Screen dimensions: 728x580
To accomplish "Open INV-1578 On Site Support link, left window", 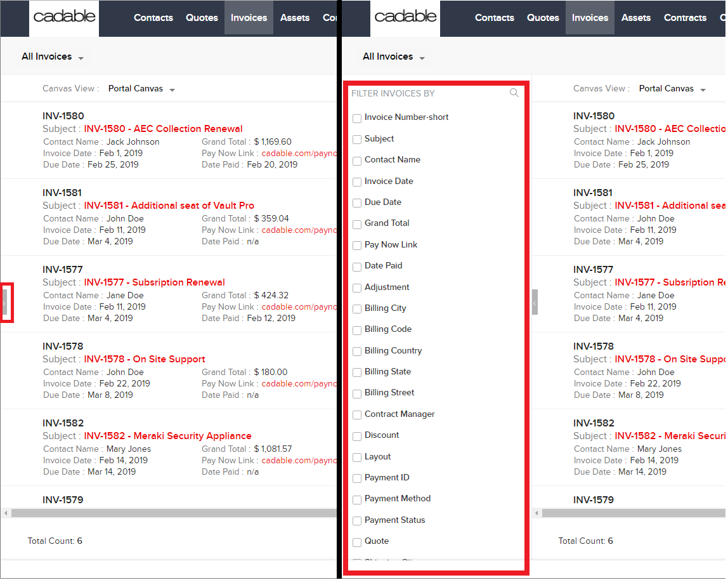I will 145,359.
